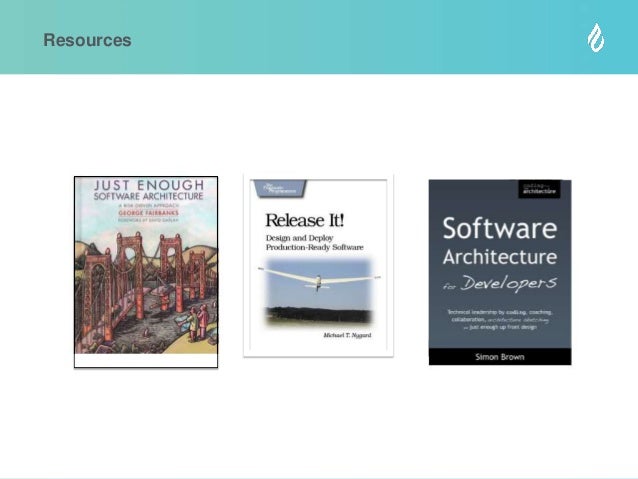Open the Just Enough Software Architecture cover
This screenshot has width=638, height=479.
click(x=146, y=272)
